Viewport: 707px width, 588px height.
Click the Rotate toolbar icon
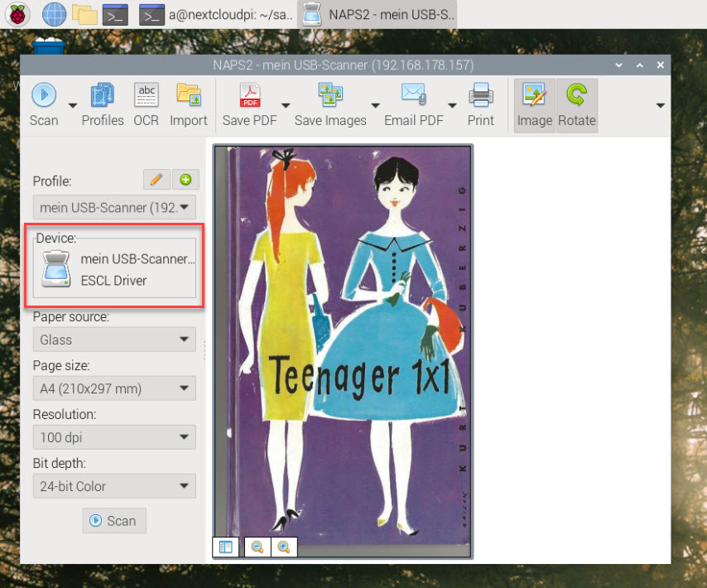[577, 105]
